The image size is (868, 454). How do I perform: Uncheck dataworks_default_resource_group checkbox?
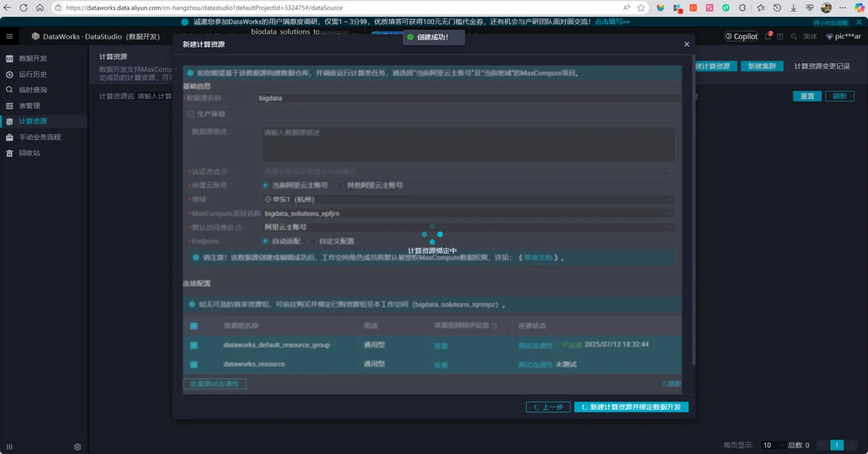(194, 345)
